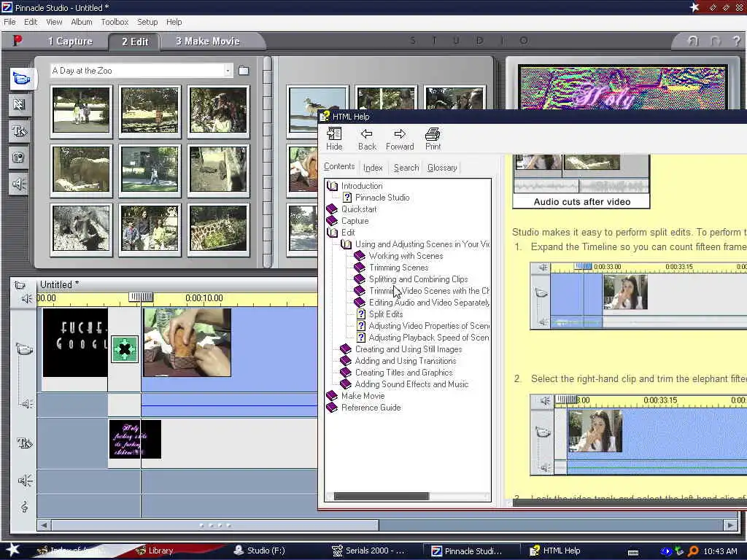Switch to the 3 Make Movie tab

click(x=208, y=42)
